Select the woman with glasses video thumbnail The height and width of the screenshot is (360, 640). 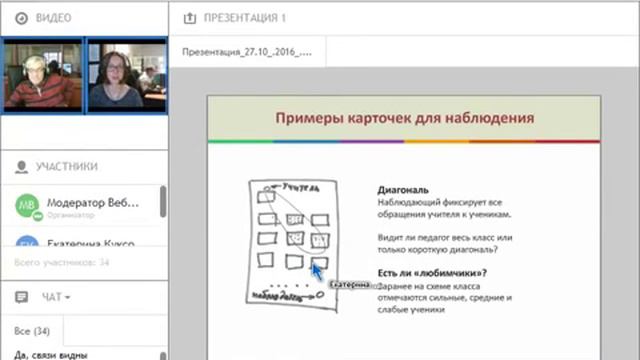pyautogui.click(x=127, y=75)
